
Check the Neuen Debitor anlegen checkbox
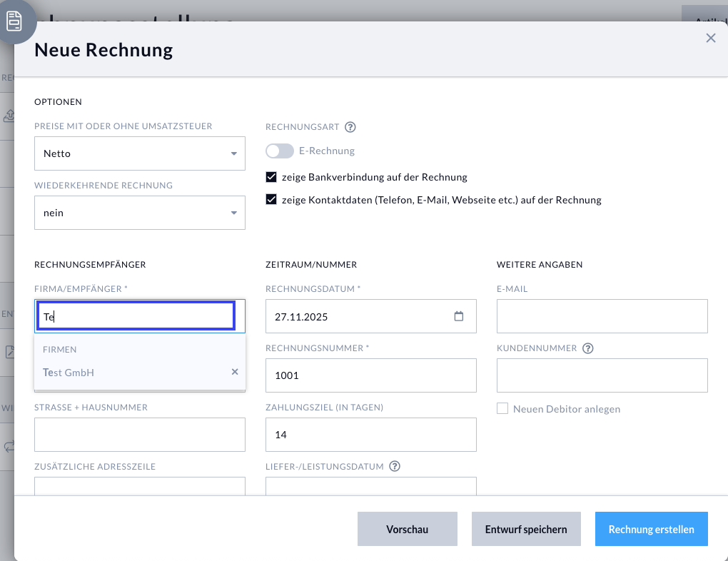[x=502, y=409]
